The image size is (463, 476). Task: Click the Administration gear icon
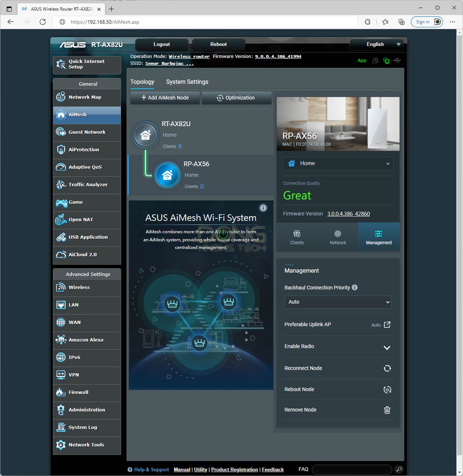tap(61, 410)
